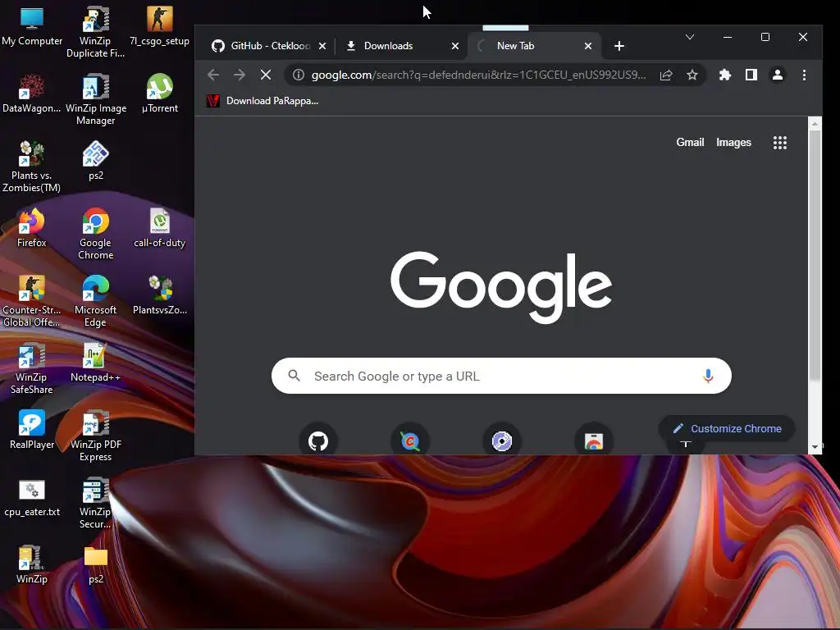840x630 pixels.
Task: Open a new tab with plus button
Action: click(x=619, y=46)
